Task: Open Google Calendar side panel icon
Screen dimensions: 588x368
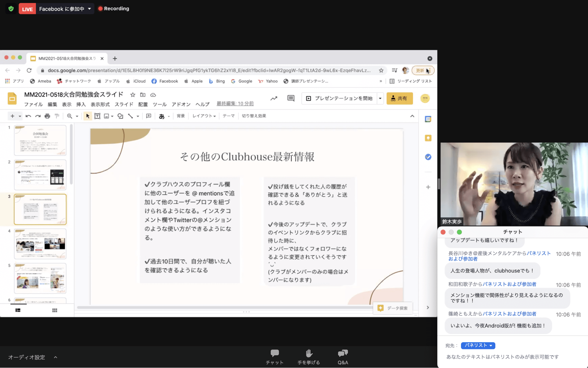Action: click(x=428, y=119)
